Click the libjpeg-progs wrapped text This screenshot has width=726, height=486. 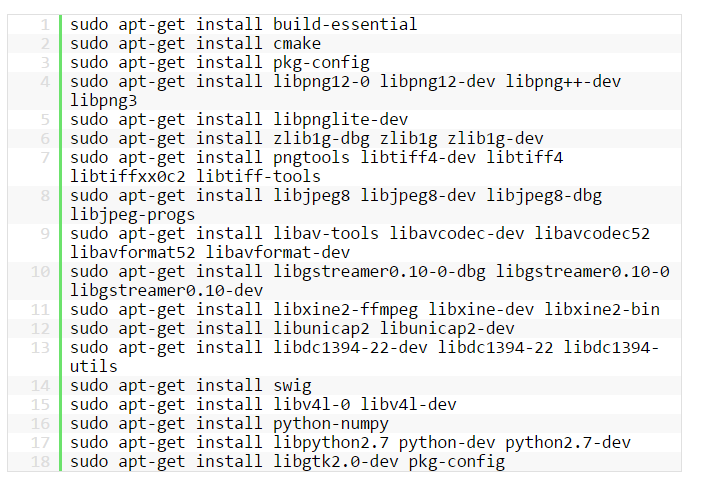[x=133, y=214]
